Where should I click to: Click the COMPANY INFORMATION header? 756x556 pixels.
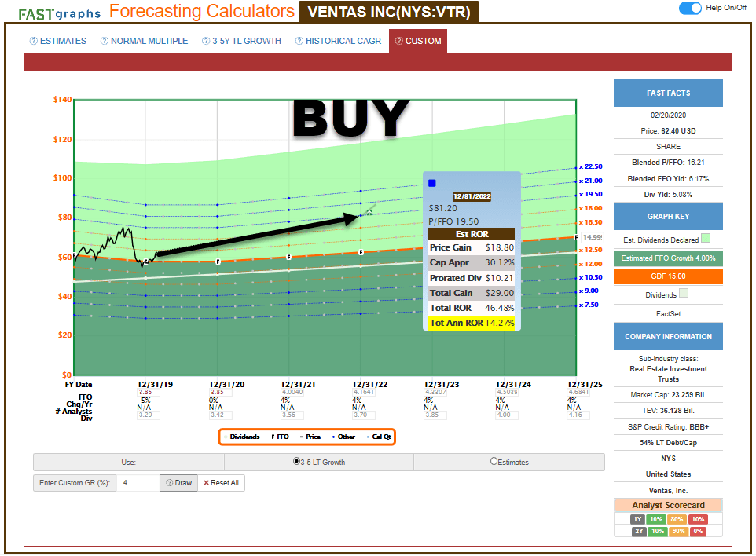pos(668,337)
